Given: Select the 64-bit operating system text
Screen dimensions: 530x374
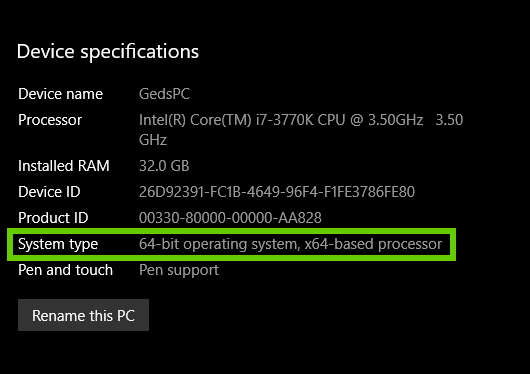Looking at the screenshot, I should tap(220, 244).
